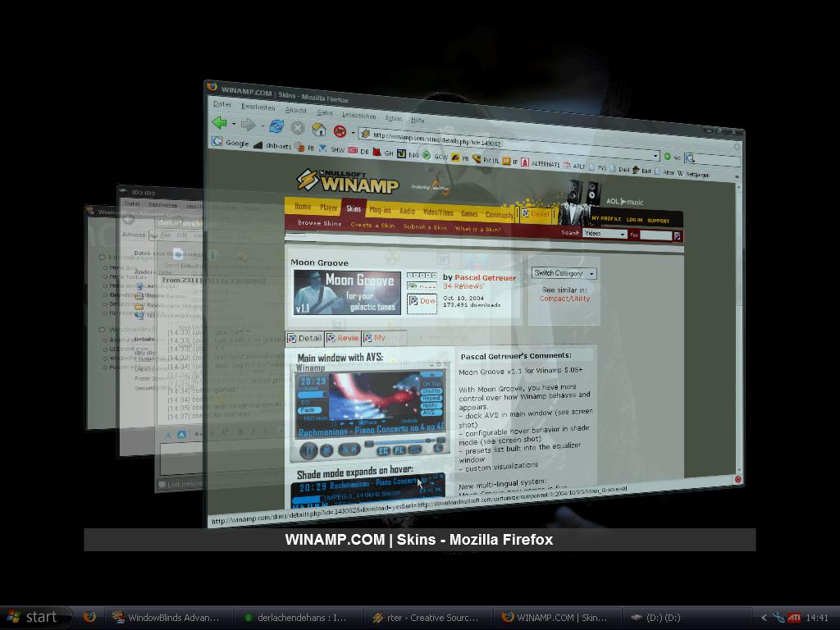Expand hidden tray icons arrow
This screenshot has height=630, width=840.
[x=764, y=618]
